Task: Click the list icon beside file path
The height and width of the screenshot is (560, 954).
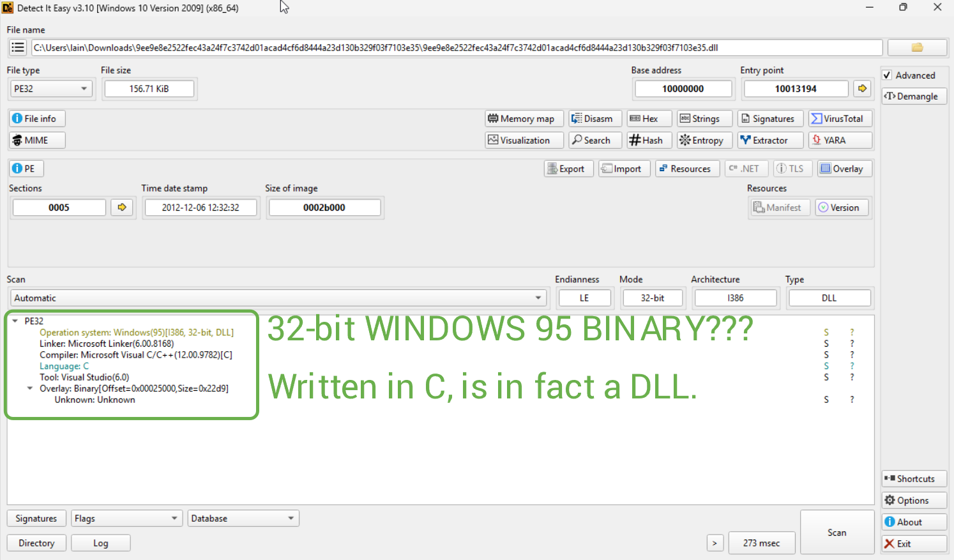Action: click(18, 48)
